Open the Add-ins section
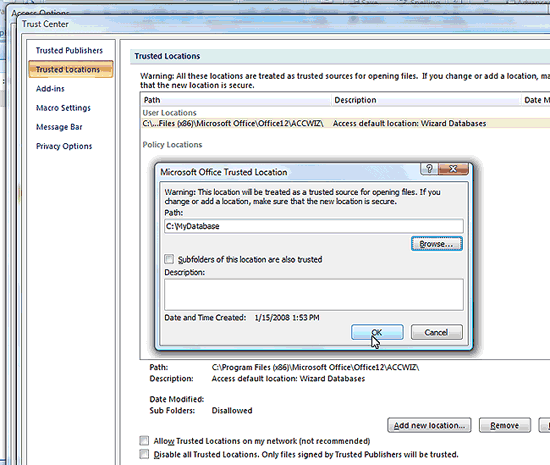The width and height of the screenshot is (550, 465). pos(50,89)
